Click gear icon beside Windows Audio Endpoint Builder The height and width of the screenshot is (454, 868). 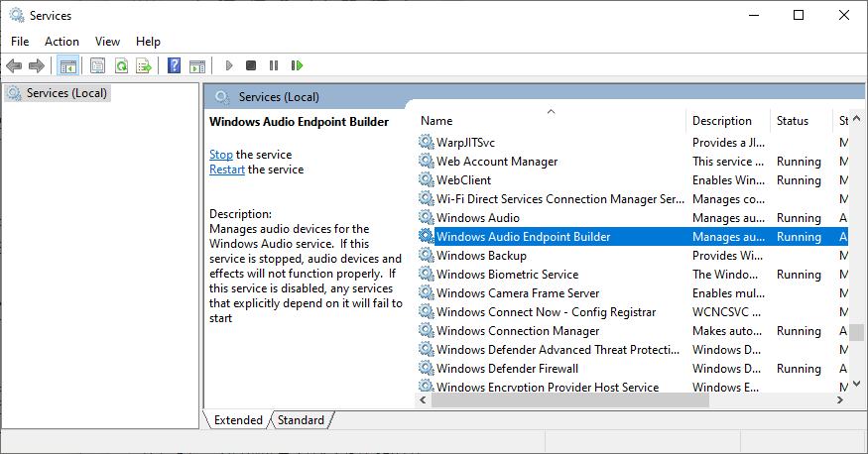click(426, 236)
